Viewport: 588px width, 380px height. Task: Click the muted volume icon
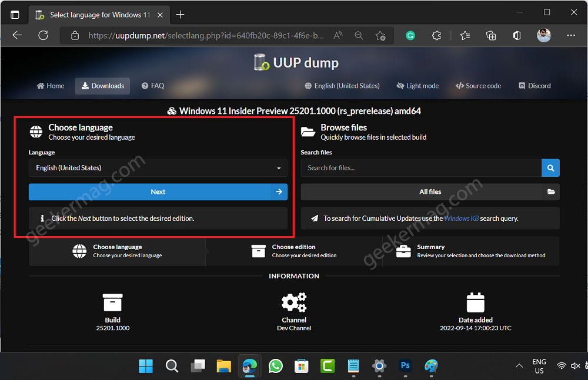tap(575, 366)
